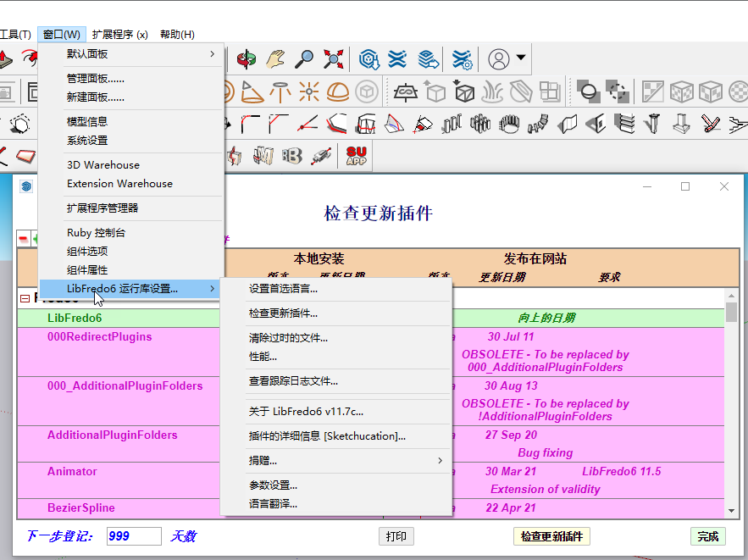The height and width of the screenshot is (560, 748).
Task: Select the 000RedirectPlugins row name
Action: 100,337
